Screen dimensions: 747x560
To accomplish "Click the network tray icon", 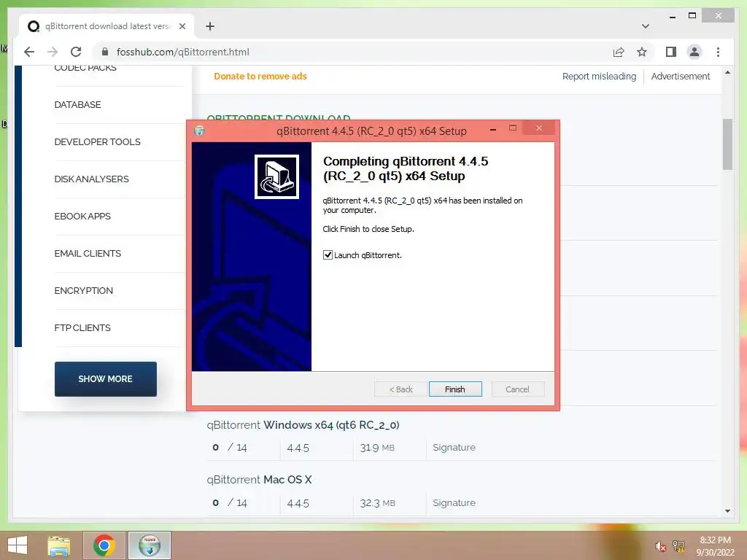I will click(678, 546).
